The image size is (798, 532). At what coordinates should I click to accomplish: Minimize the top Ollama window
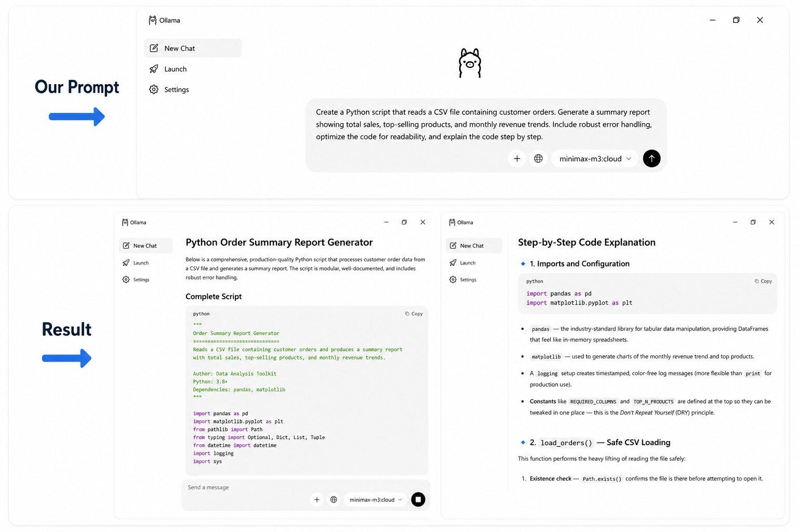tap(712, 20)
